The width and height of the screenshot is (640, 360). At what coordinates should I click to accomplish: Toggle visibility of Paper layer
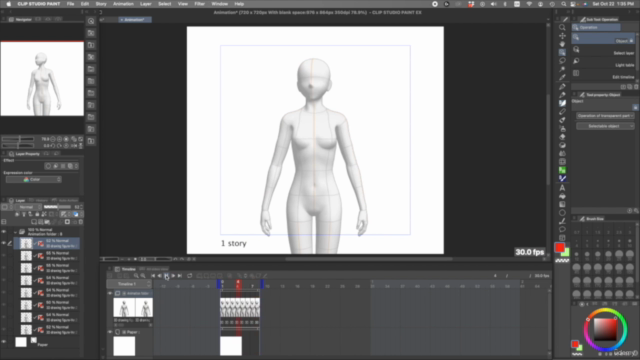(x=4, y=342)
